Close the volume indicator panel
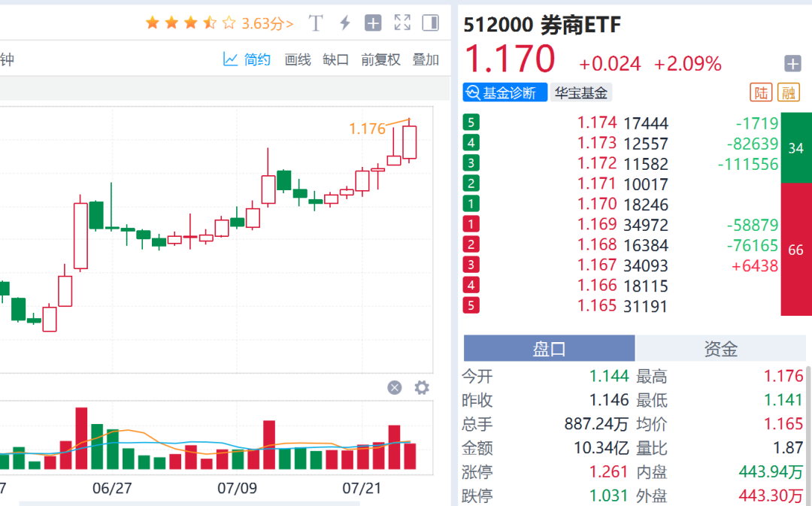This screenshot has width=812, height=506. (395, 387)
